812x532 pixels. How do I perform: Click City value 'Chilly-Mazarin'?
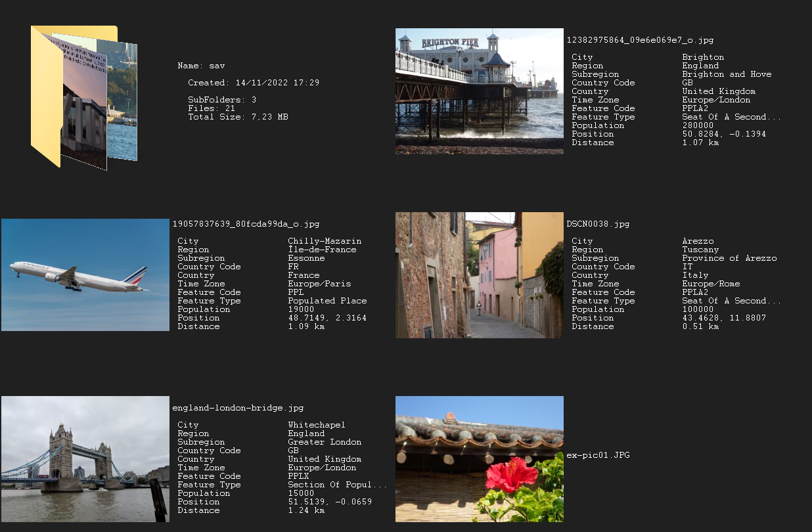325,241
